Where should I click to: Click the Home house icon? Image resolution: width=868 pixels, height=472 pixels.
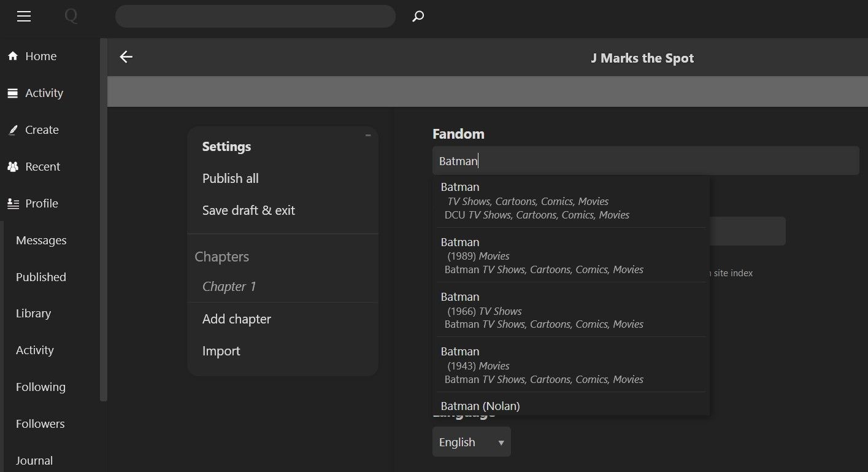12,56
